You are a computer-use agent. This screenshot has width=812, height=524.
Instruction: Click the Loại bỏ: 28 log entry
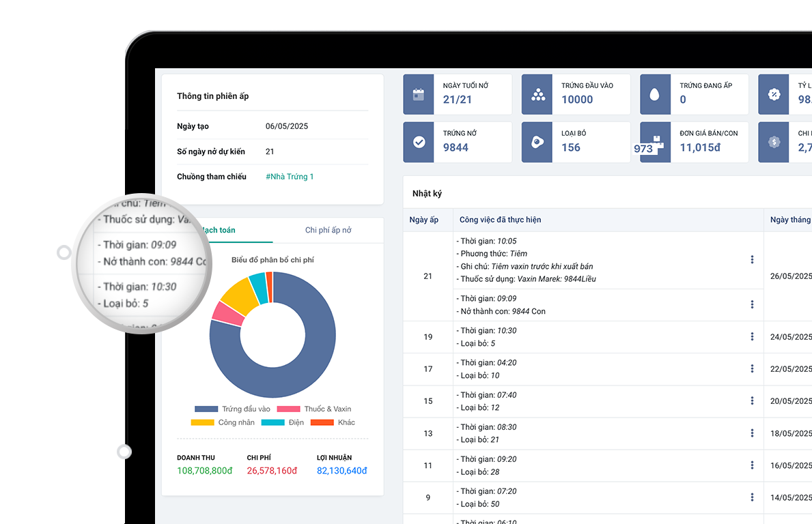(x=478, y=472)
